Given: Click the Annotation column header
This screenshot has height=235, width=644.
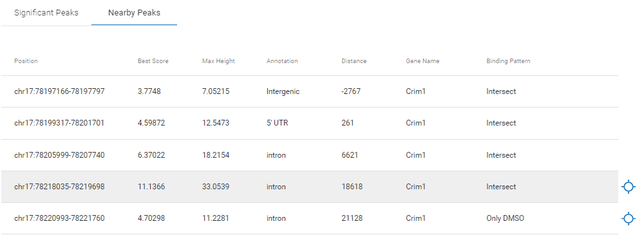Looking at the screenshot, I should point(282,61).
